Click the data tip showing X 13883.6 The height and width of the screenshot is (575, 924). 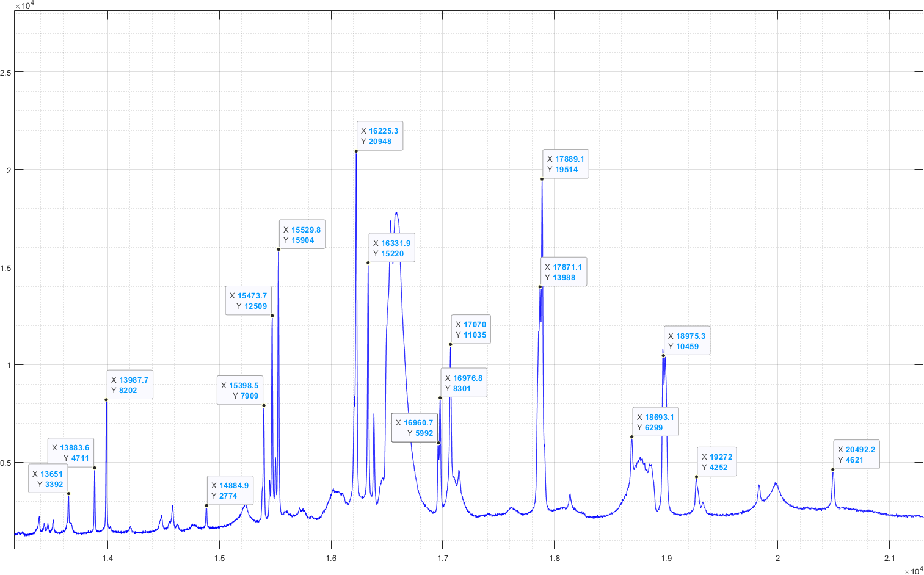70,453
